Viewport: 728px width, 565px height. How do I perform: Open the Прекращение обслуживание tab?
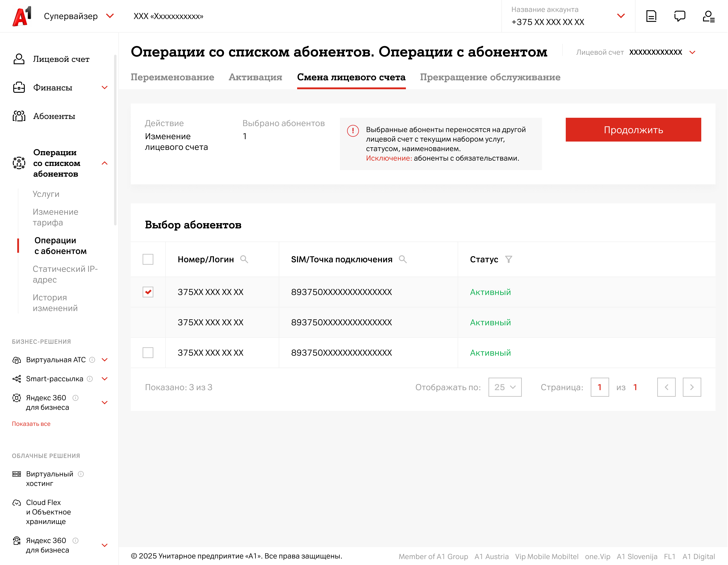(x=490, y=77)
